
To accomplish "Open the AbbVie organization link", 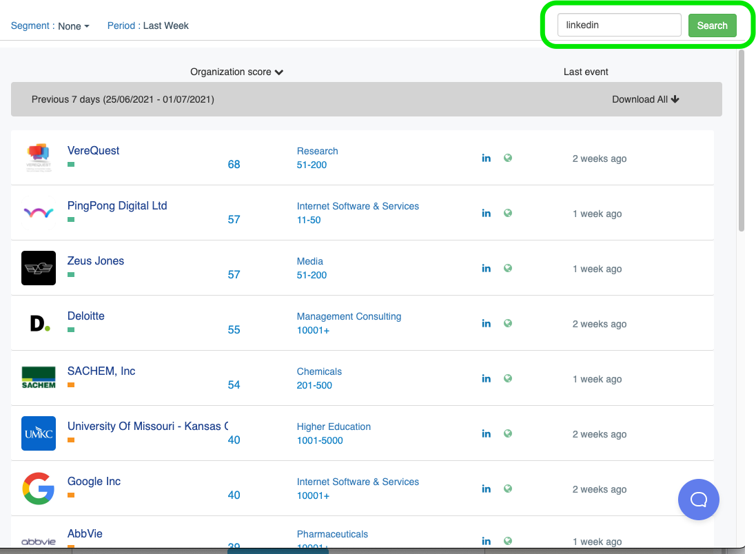I will [85, 534].
